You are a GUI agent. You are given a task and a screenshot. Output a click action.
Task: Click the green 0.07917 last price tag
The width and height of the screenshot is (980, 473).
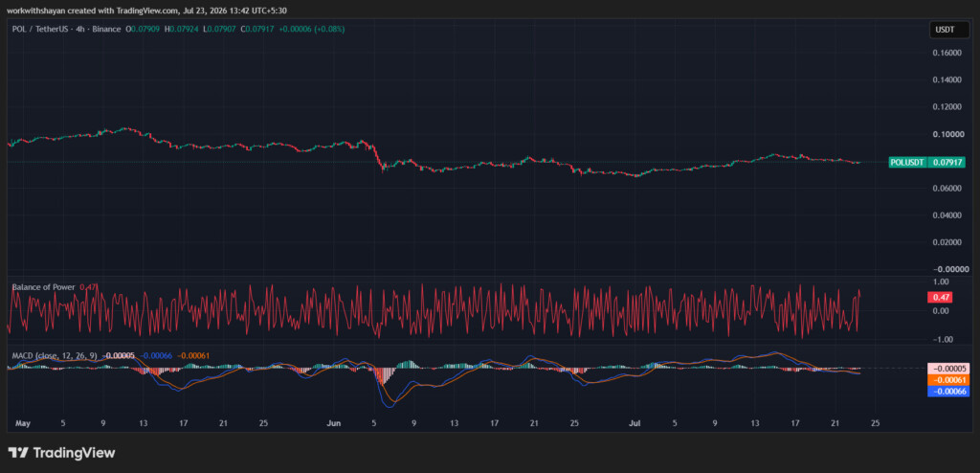(x=947, y=163)
